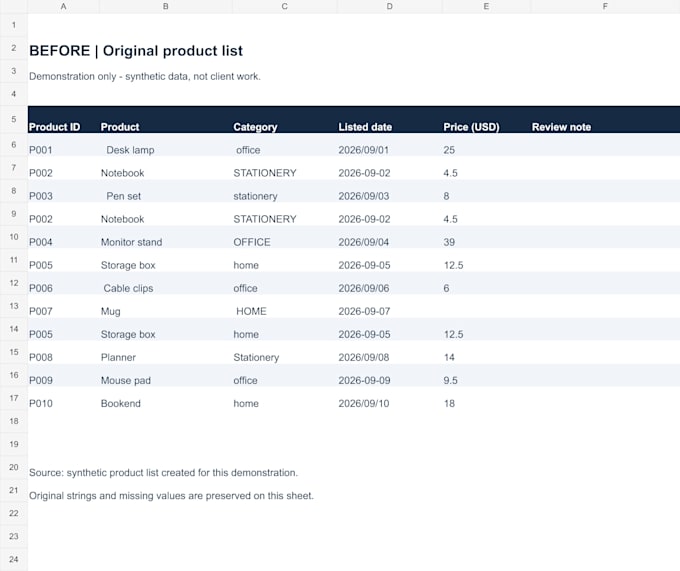The width and height of the screenshot is (680, 571).
Task: Select the price cell showing 9.5
Action: coord(486,375)
